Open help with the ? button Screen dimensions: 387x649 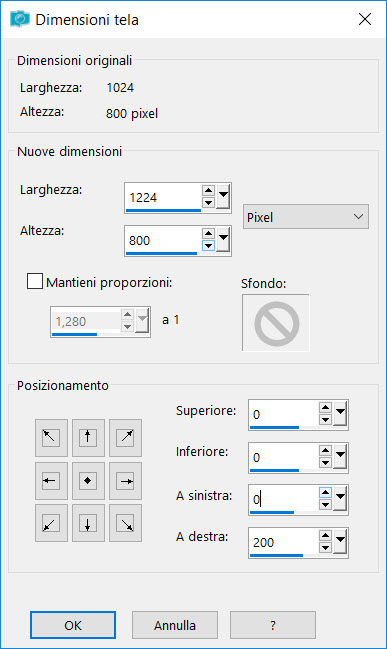pos(273,625)
